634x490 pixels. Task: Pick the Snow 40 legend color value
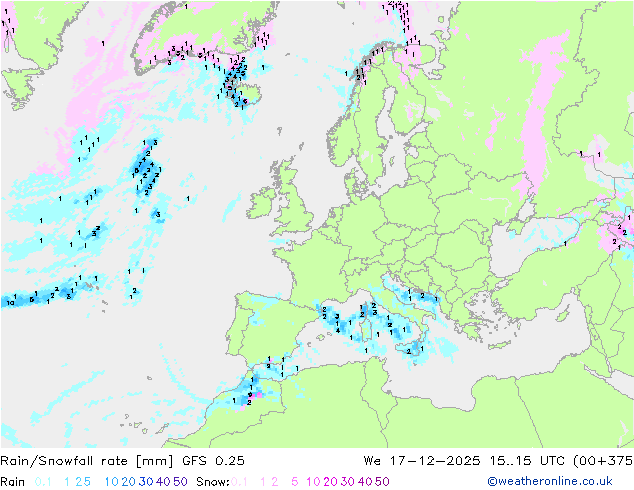pos(365,482)
